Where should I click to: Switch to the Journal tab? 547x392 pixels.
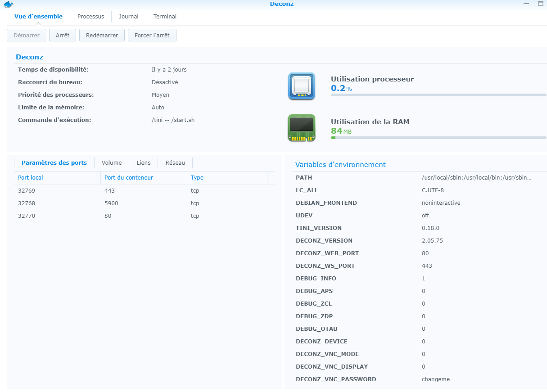[129, 17]
